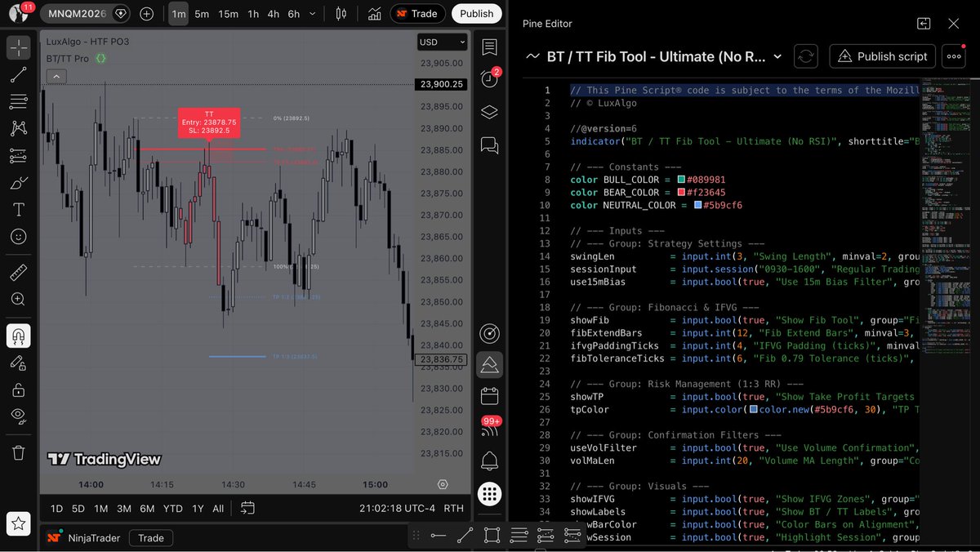The image size is (980, 552).
Task: Open chart settings gear on time axis
Action: (x=443, y=484)
